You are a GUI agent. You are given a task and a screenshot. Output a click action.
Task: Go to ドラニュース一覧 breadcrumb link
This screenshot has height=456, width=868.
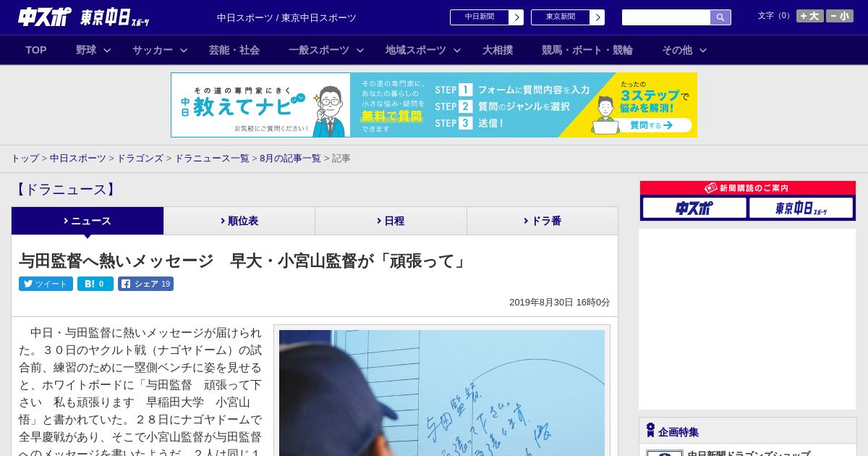[x=212, y=158]
